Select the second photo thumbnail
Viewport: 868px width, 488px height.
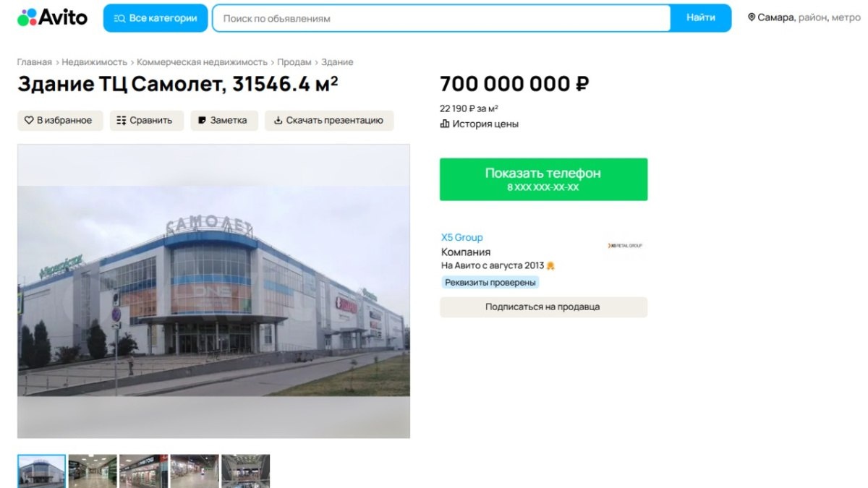coord(93,471)
